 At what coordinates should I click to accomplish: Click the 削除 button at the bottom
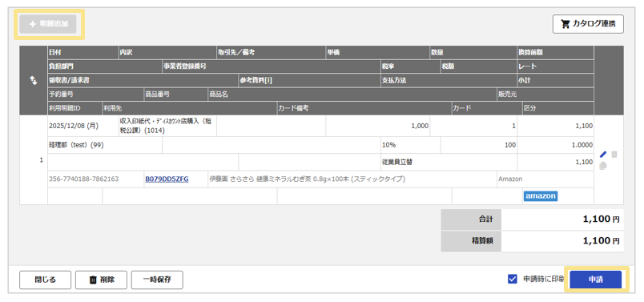(x=101, y=280)
